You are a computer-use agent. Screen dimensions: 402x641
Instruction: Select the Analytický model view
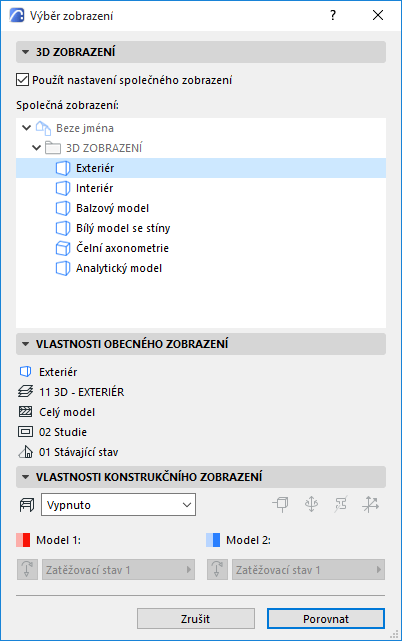(x=200, y=268)
